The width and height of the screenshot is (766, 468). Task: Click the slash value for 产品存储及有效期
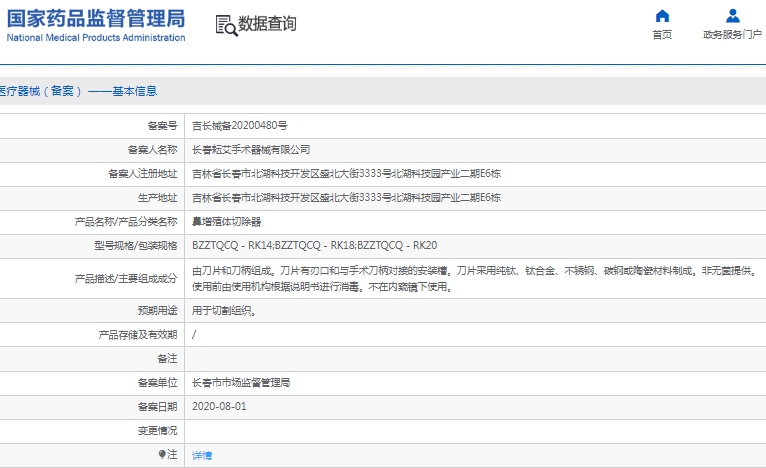point(194,335)
